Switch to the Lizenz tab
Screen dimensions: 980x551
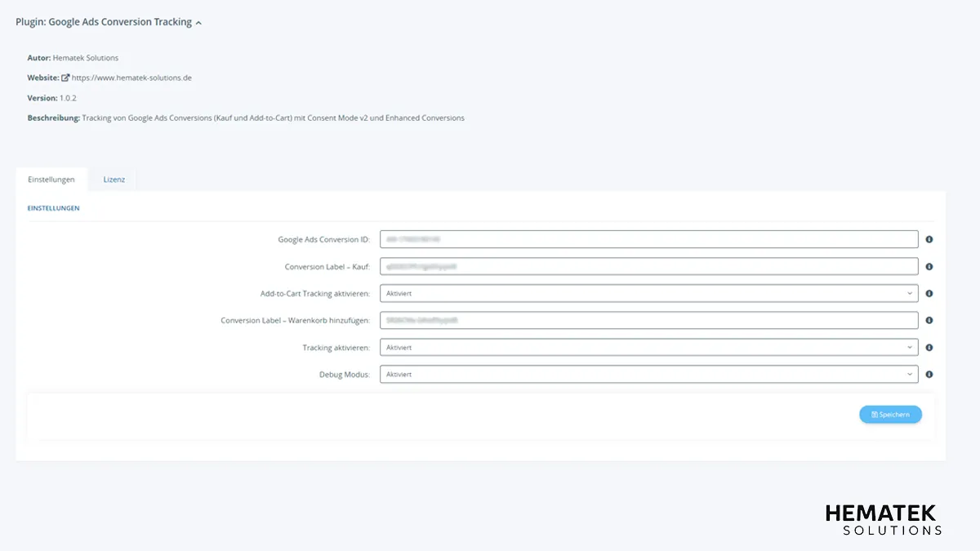tap(114, 179)
